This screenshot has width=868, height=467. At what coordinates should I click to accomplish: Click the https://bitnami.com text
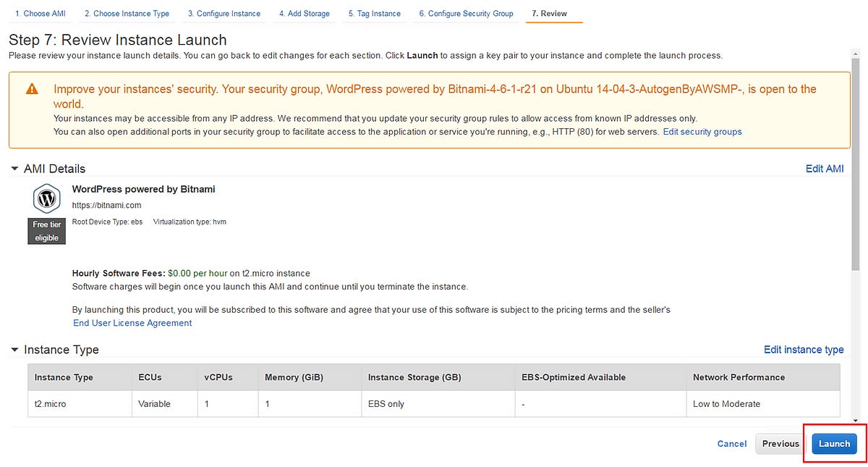click(x=107, y=205)
